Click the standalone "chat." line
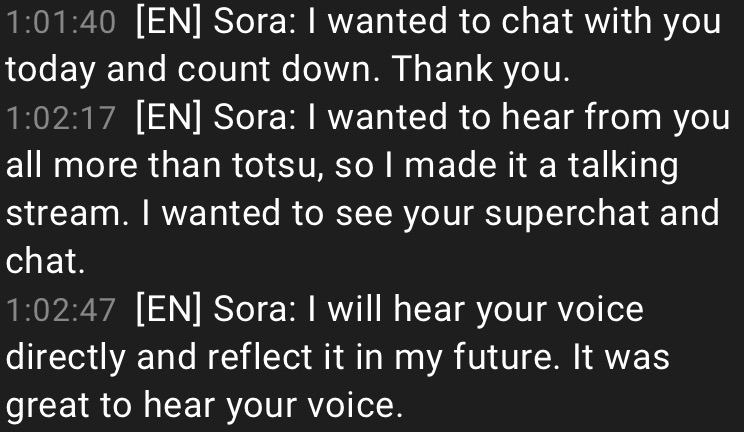This screenshot has width=744, height=432. point(45,261)
